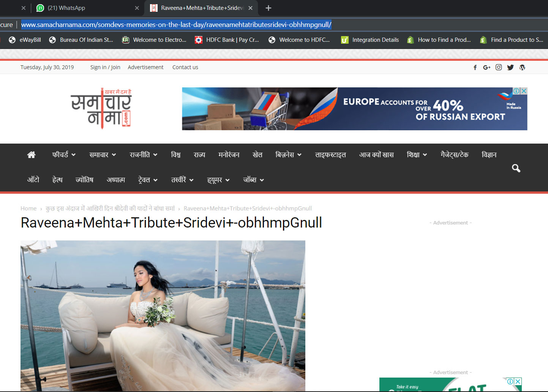Viewport: 548px width, 392px height.
Task: Click the address bar URL
Action: (x=176, y=25)
